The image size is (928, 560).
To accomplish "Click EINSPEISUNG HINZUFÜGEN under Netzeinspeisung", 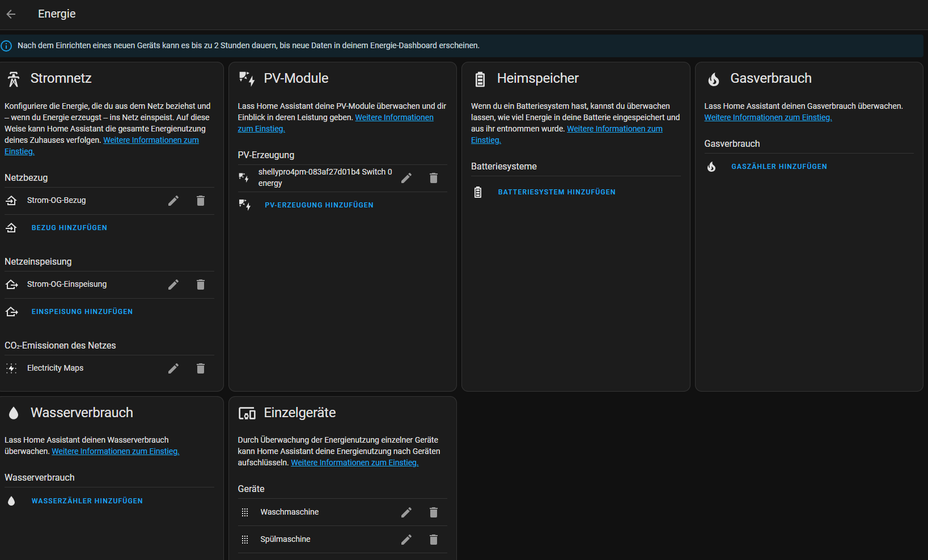I will click(82, 311).
